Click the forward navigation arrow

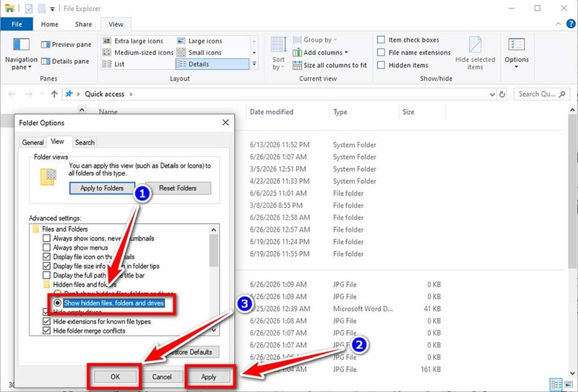point(28,95)
